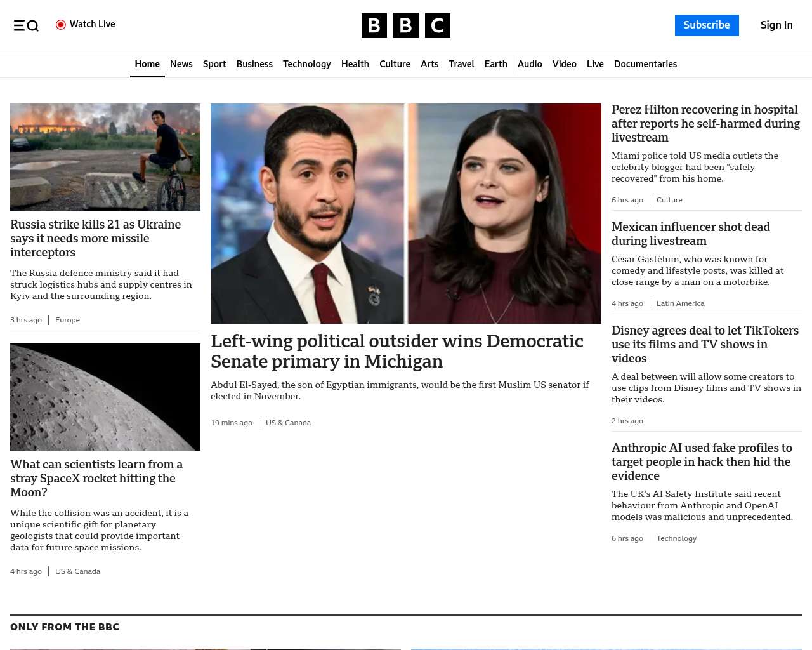Click the Disney deal summary text
The width and height of the screenshot is (812, 650).
click(x=706, y=388)
